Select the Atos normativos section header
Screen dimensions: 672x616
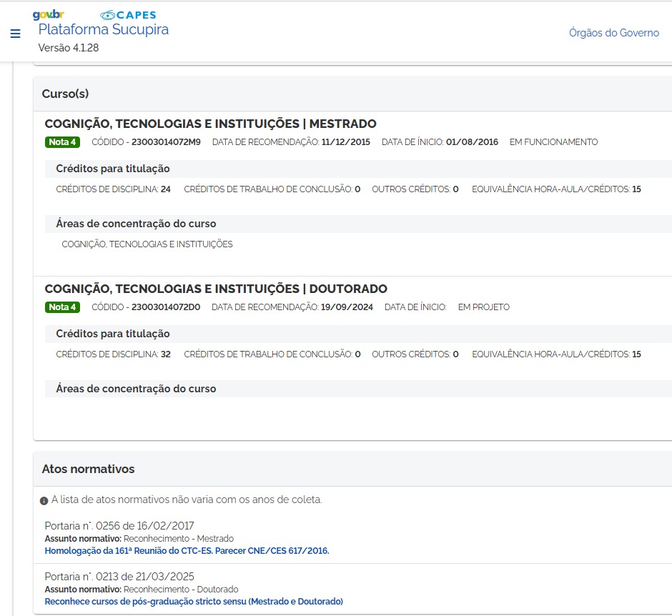88,469
